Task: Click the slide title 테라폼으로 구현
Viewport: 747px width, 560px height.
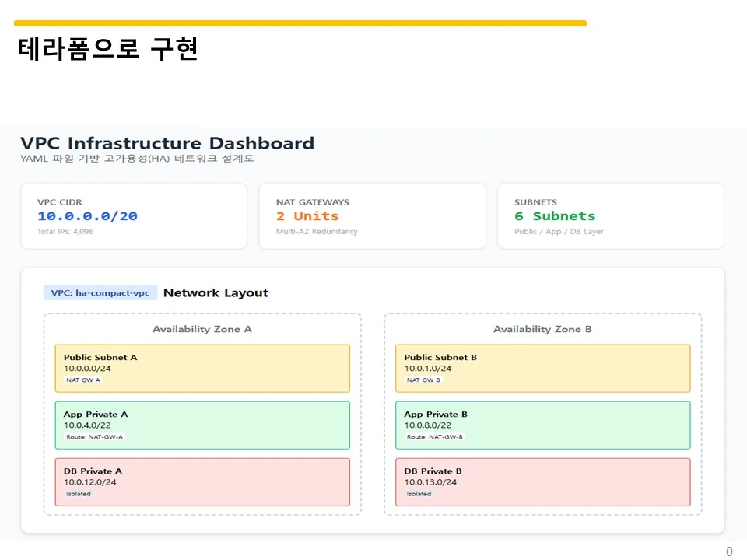Action: 107,49
